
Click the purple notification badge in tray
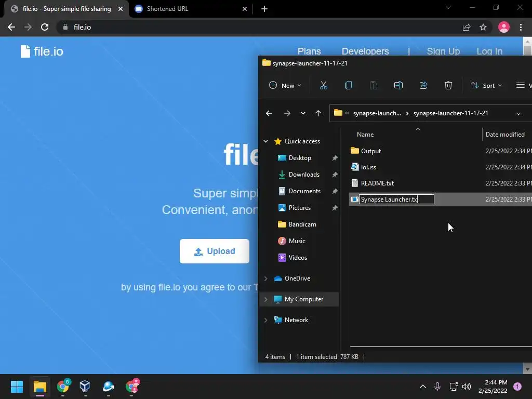(517, 387)
